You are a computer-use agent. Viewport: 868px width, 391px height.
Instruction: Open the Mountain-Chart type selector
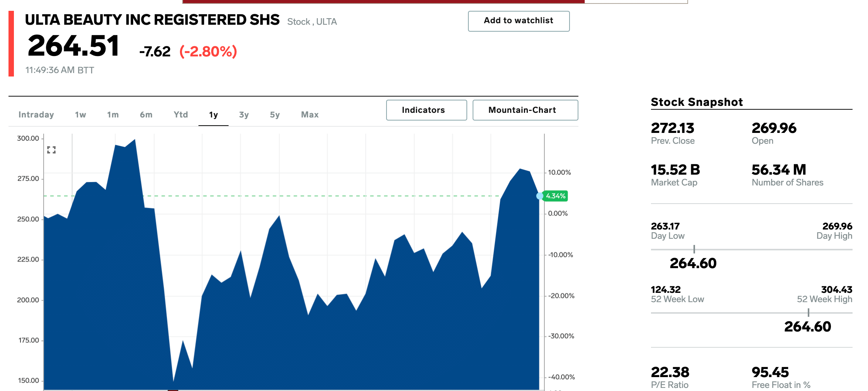525,110
